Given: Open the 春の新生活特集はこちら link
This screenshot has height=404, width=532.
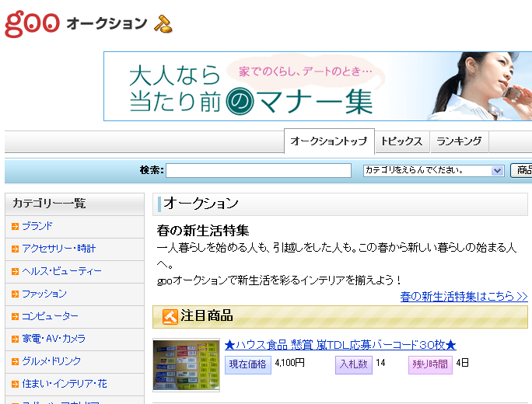Looking at the screenshot, I should 464,296.
